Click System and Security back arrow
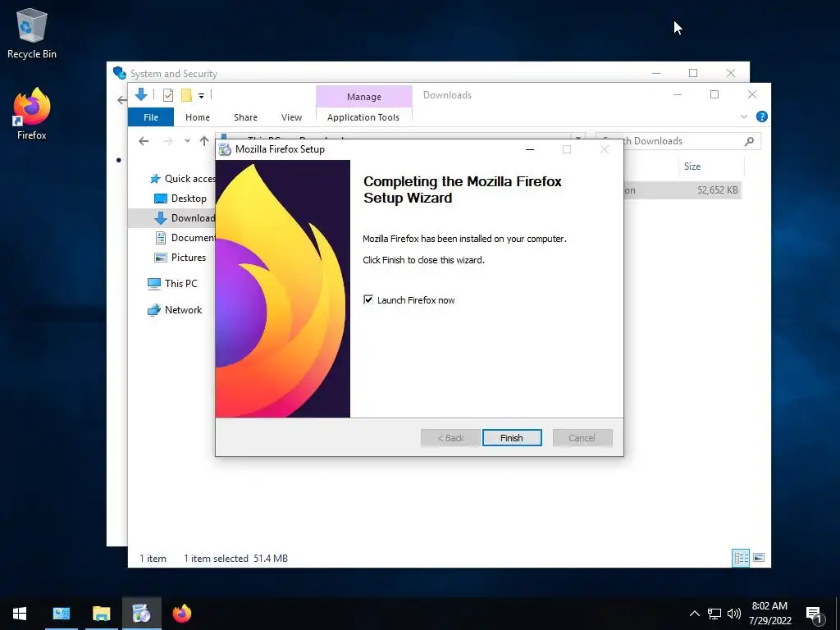The height and width of the screenshot is (630, 840). tap(121, 99)
